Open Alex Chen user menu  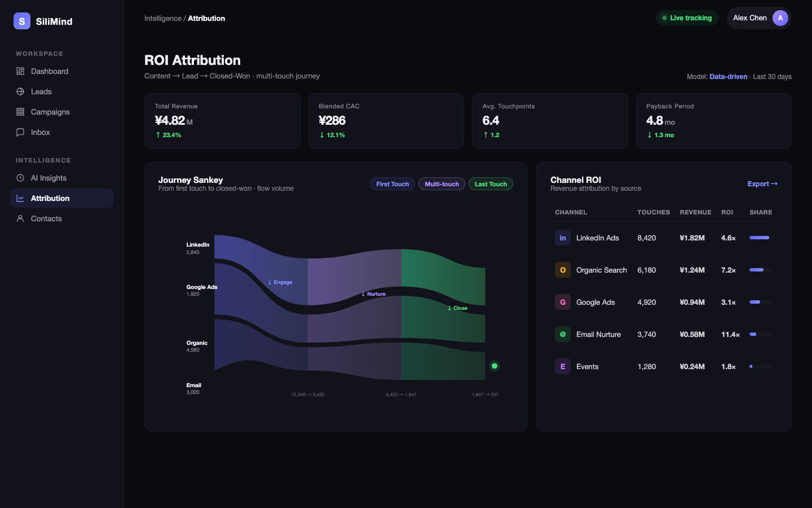click(759, 18)
